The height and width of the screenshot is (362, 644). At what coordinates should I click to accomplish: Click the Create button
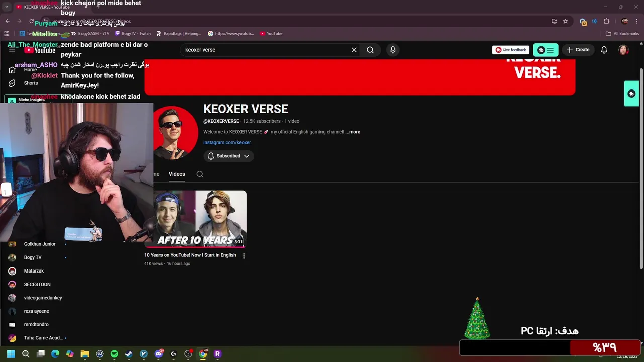(578, 50)
